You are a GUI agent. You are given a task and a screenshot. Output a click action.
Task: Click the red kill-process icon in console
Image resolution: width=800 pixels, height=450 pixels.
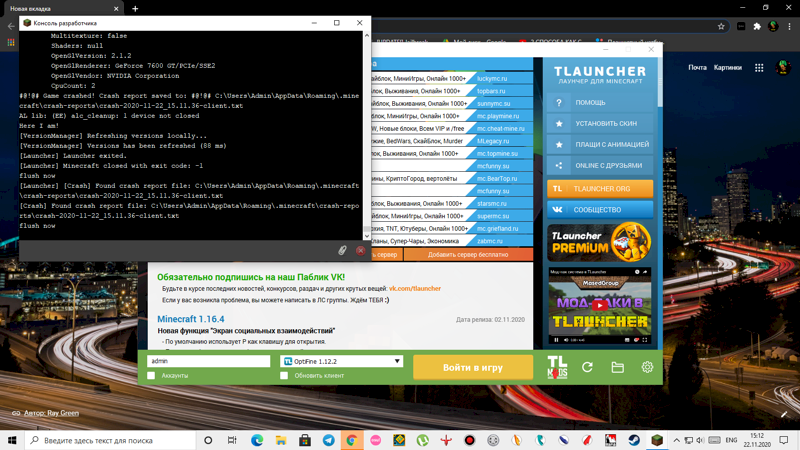(360, 250)
